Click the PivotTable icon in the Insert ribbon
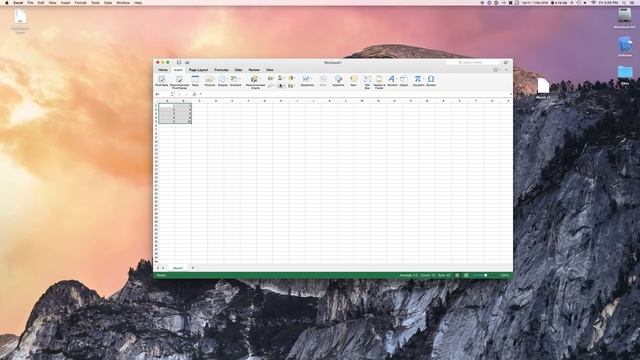The width and height of the screenshot is (640, 360). [162, 80]
